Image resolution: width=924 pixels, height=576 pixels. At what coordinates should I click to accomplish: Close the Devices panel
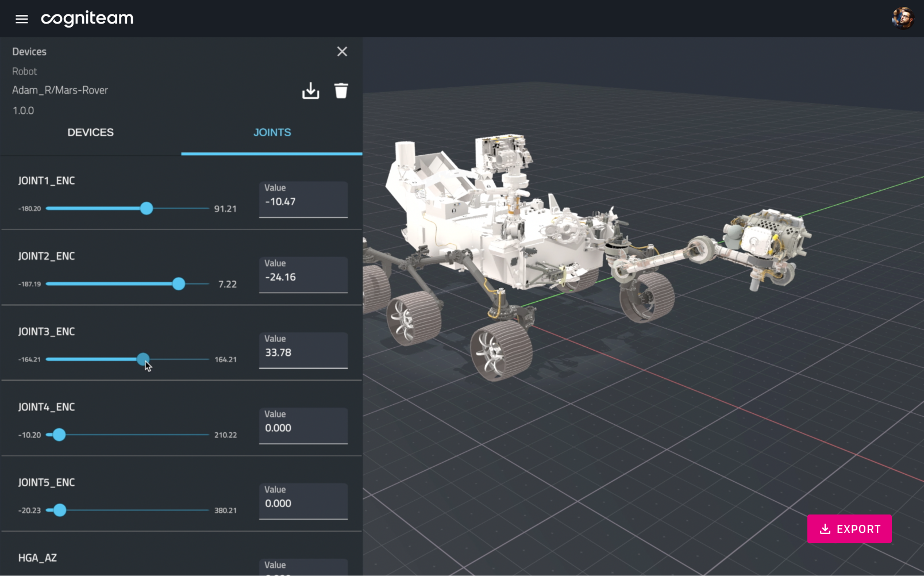(x=342, y=51)
